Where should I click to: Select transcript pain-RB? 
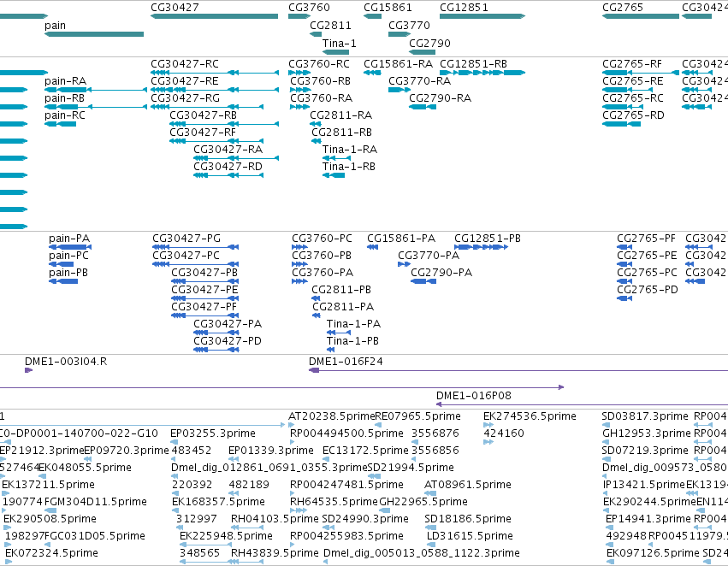coord(96,107)
